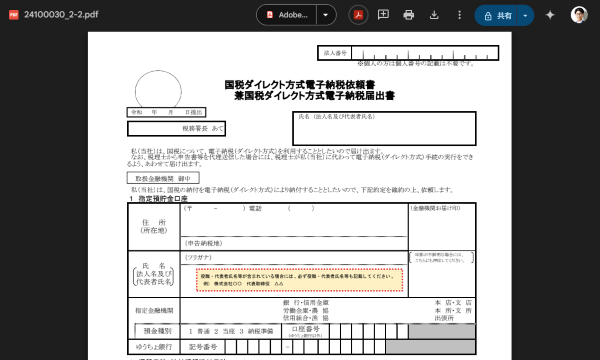Click the document title 国税ダイレクト方式電子納税依頼書
Screen dimensions: 600x360
tap(300, 85)
